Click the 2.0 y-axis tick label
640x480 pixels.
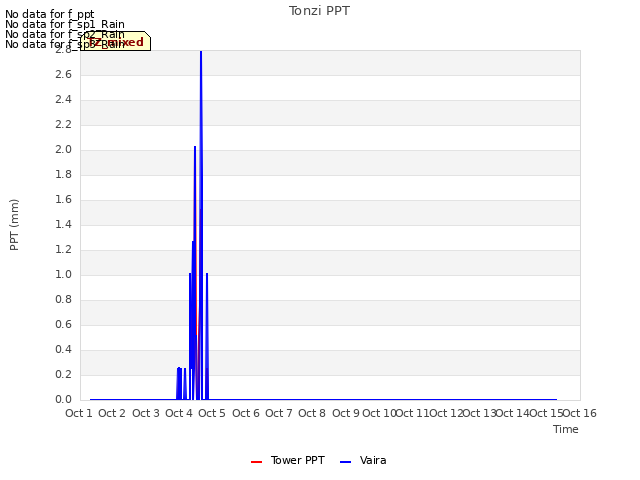63,149
